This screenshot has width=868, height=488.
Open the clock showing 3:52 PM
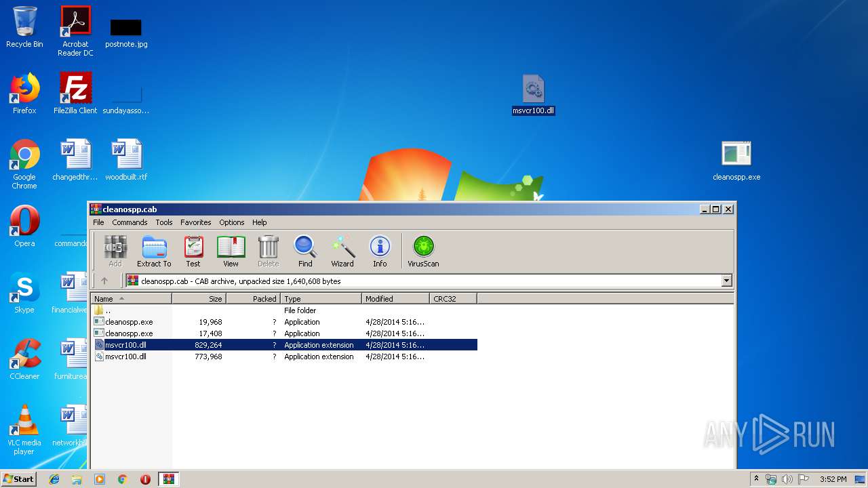(x=833, y=479)
